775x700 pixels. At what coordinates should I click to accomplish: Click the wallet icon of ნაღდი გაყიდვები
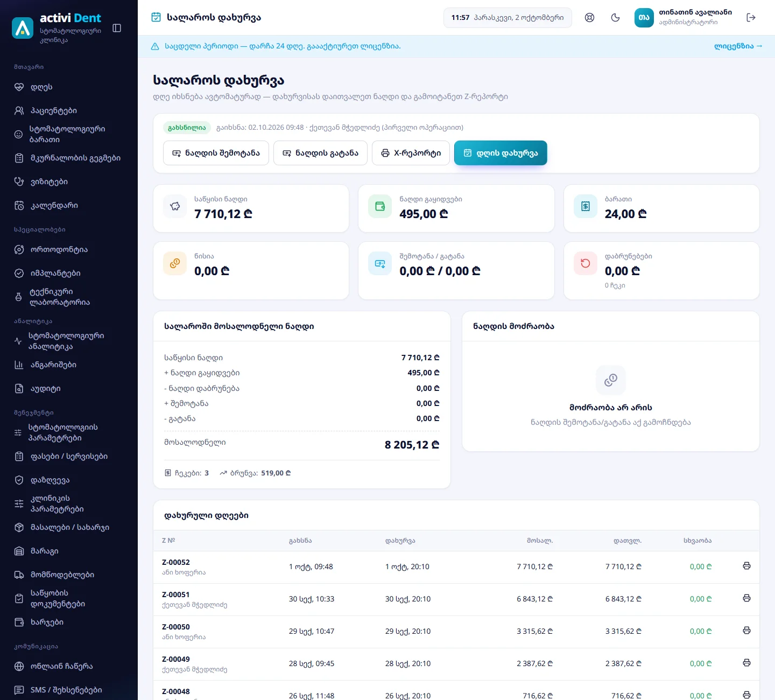point(380,206)
